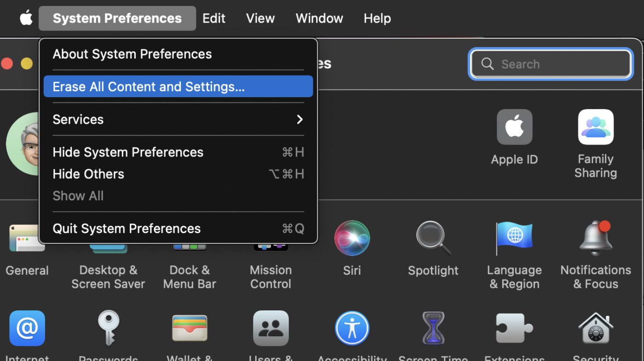
Task: Open Internet Accounts pane
Action: [27, 328]
